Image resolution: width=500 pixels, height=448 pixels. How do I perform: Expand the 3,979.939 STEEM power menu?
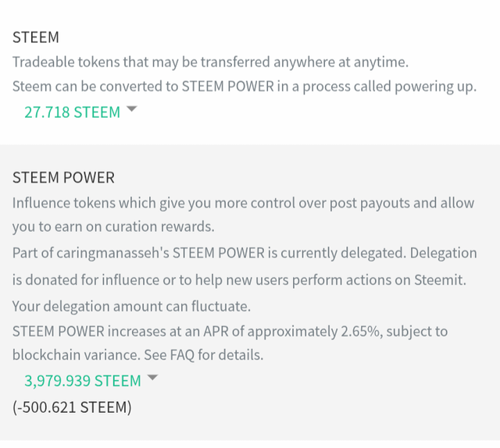pyautogui.click(x=83, y=381)
